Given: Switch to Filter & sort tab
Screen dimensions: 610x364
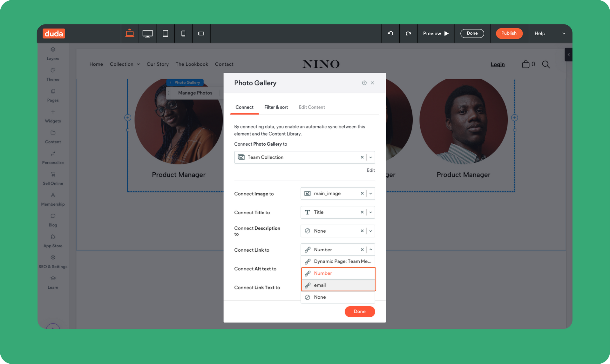Looking at the screenshot, I should click(x=276, y=107).
